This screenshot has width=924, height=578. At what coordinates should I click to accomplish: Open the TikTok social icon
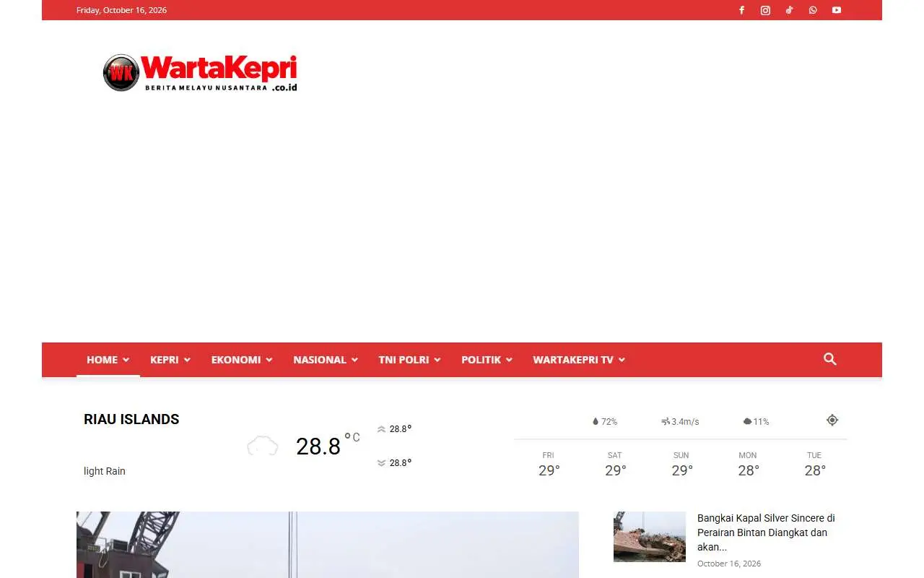click(x=789, y=10)
